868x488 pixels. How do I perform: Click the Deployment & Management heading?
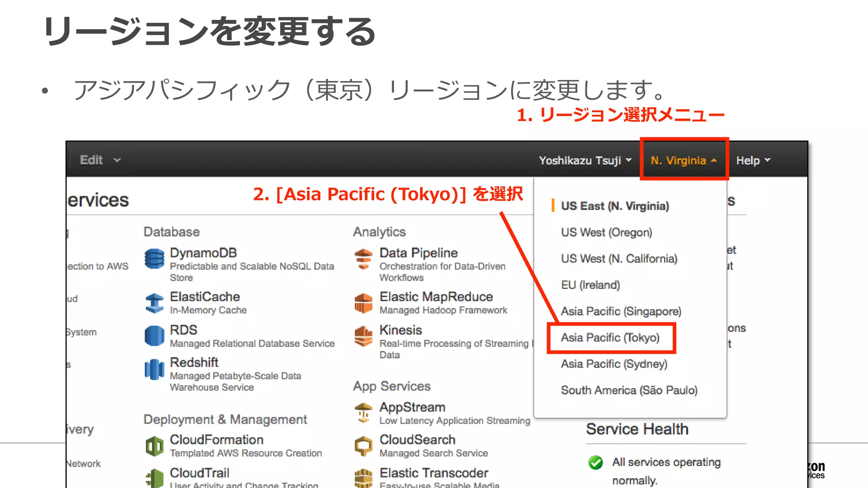coord(225,419)
